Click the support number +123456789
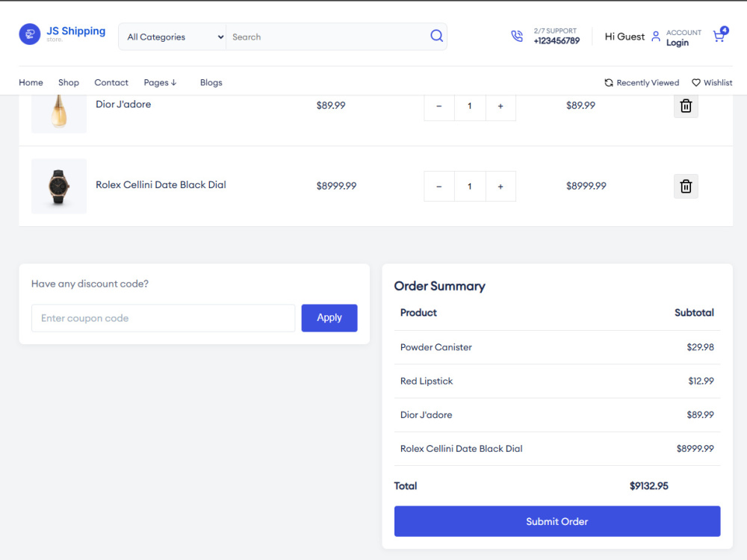 click(x=557, y=41)
